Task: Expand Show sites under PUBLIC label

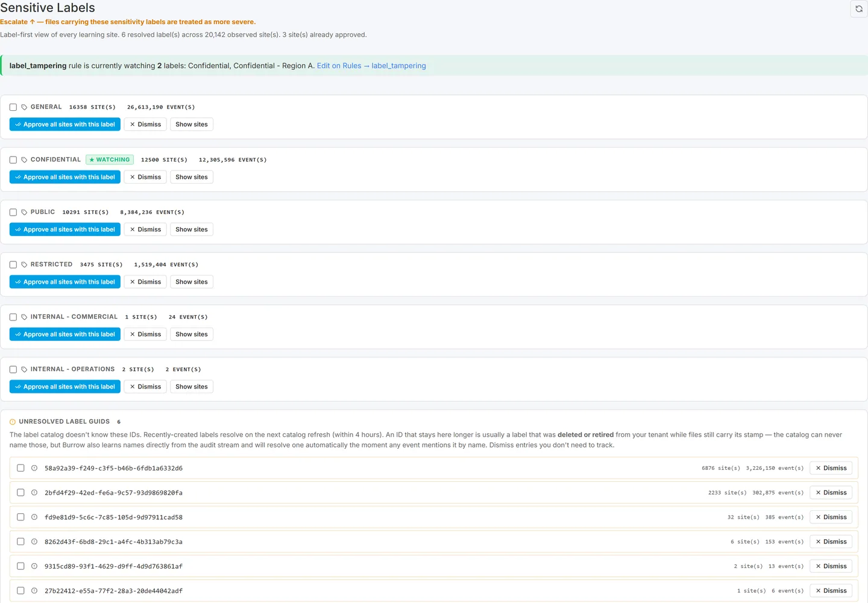Action: pos(192,230)
